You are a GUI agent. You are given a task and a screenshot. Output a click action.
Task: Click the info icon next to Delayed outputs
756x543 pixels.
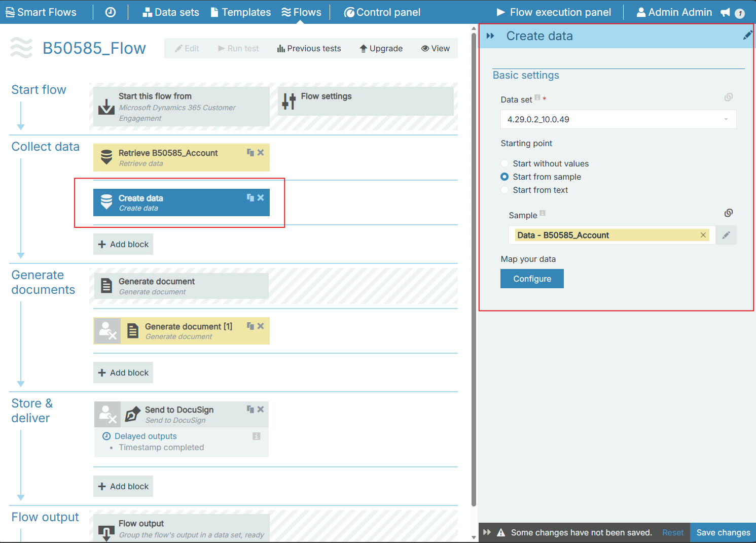(x=257, y=436)
